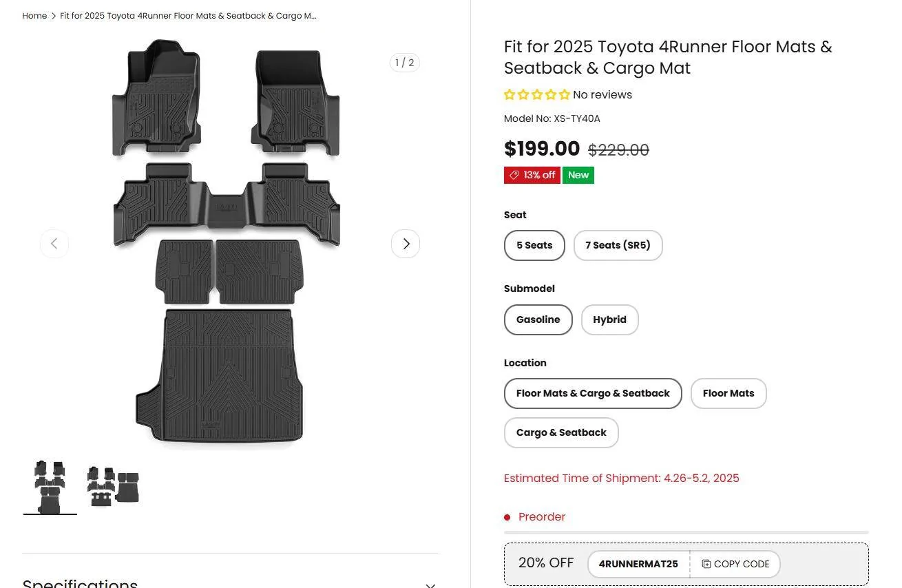Click the 1/2 image pagination indicator

coord(404,62)
